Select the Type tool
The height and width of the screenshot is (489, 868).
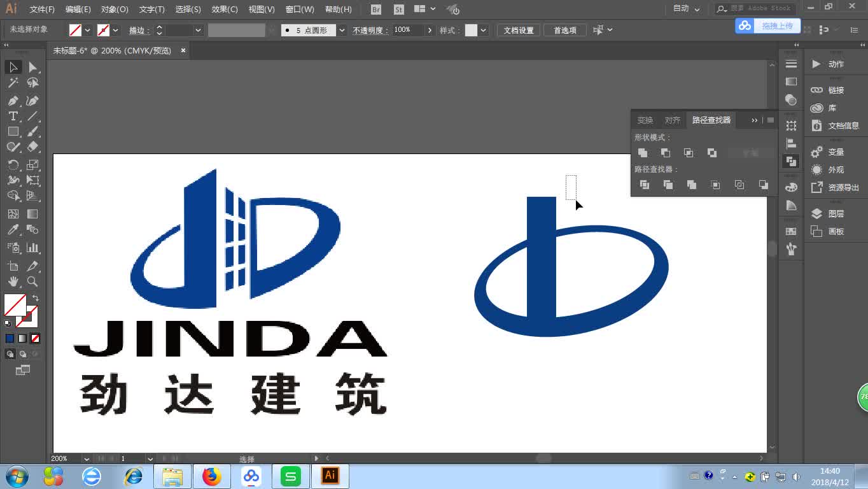click(x=13, y=116)
